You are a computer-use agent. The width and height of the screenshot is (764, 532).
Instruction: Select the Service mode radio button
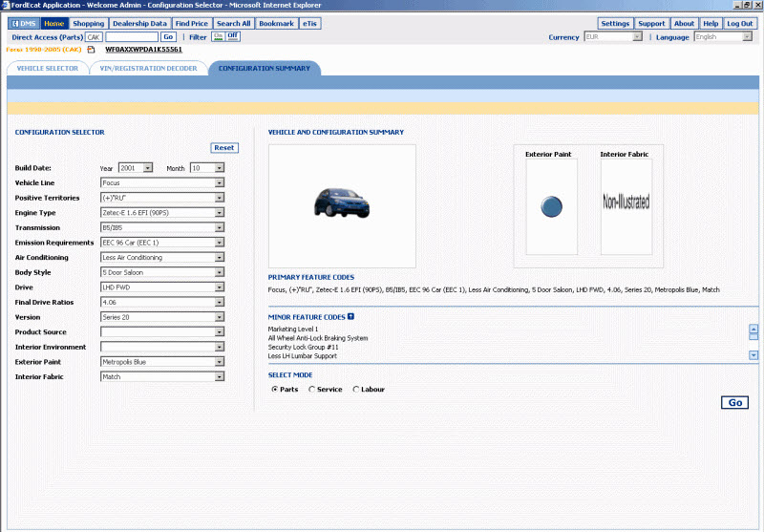312,390
